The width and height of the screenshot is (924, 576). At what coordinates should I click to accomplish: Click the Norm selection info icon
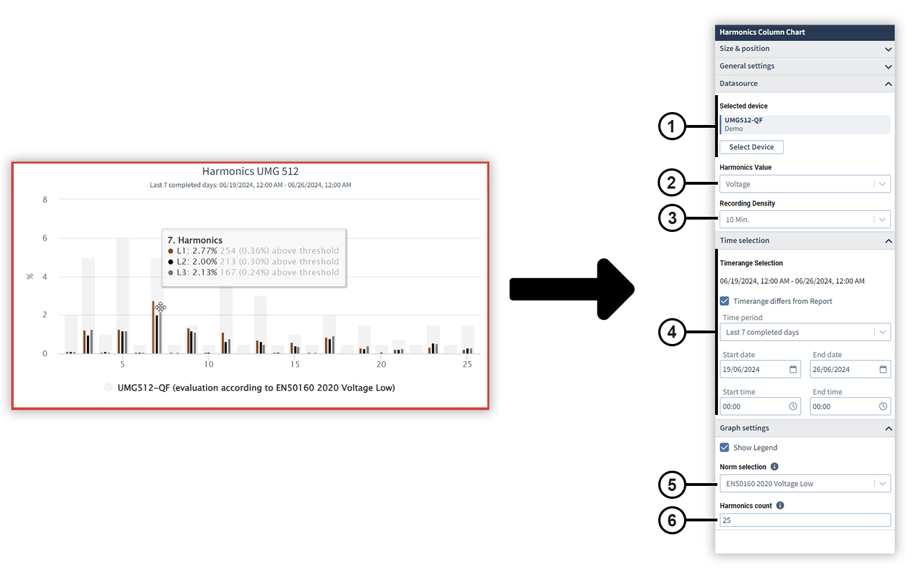(x=774, y=466)
